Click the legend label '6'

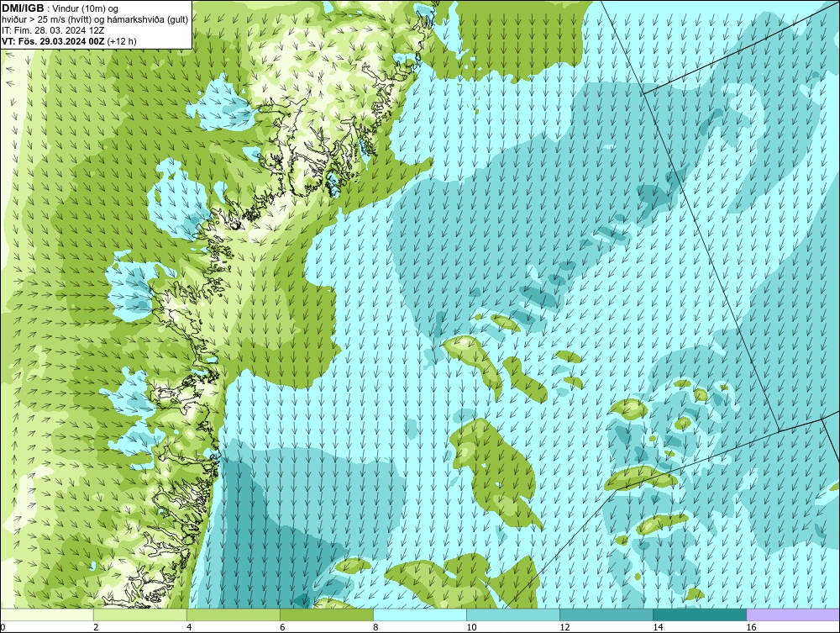click(x=283, y=627)
